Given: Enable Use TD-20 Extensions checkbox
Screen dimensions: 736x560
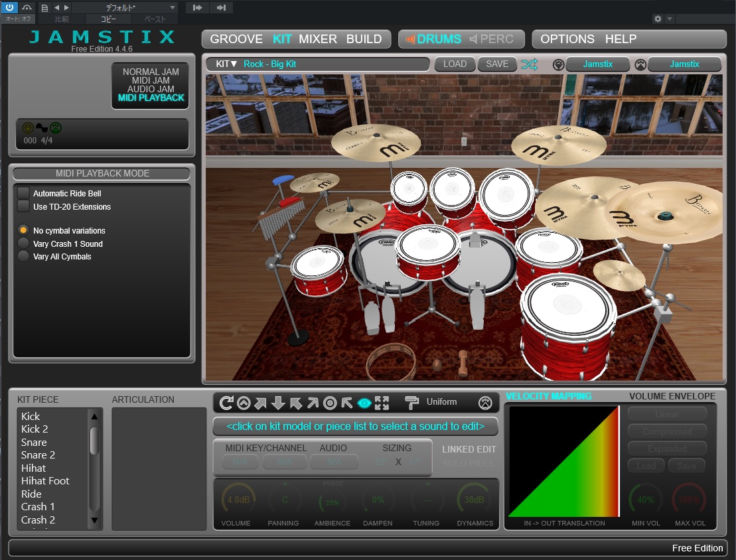Looking at the screenshot, I should (24, 206).
